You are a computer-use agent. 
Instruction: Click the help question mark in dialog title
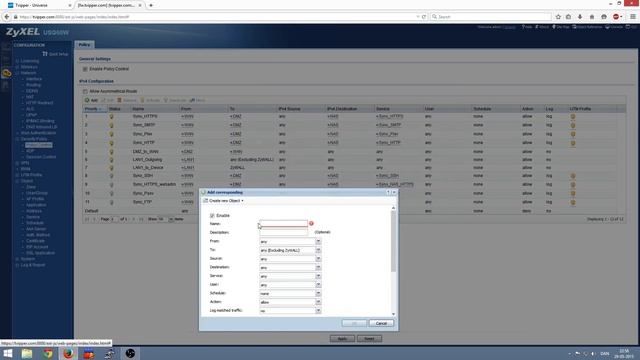[x=388, y=192]
